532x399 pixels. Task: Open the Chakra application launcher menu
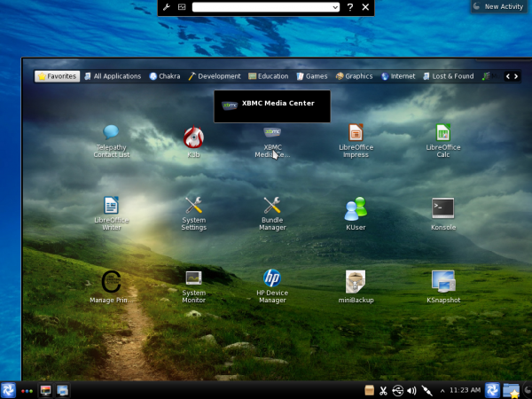tap(8, 390)
